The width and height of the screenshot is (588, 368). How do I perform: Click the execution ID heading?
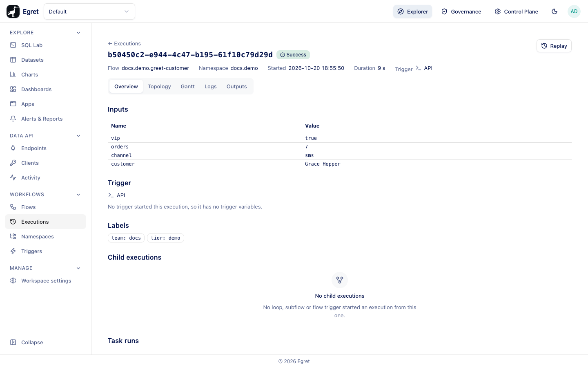[x=190, y=55]
